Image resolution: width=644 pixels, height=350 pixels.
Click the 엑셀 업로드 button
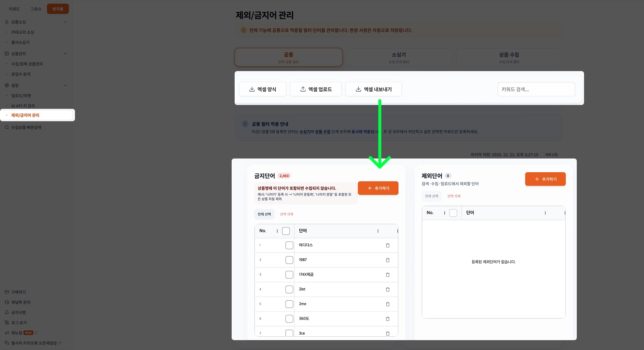point(316,89)
